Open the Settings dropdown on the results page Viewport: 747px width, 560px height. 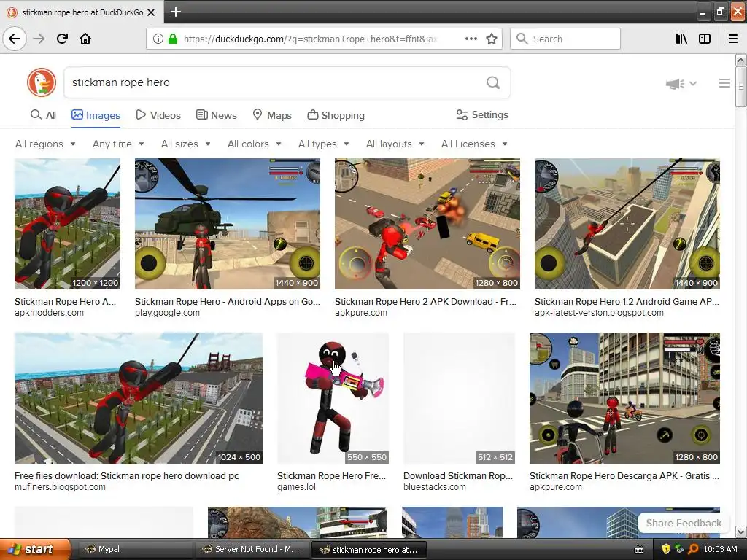[482, 114]
